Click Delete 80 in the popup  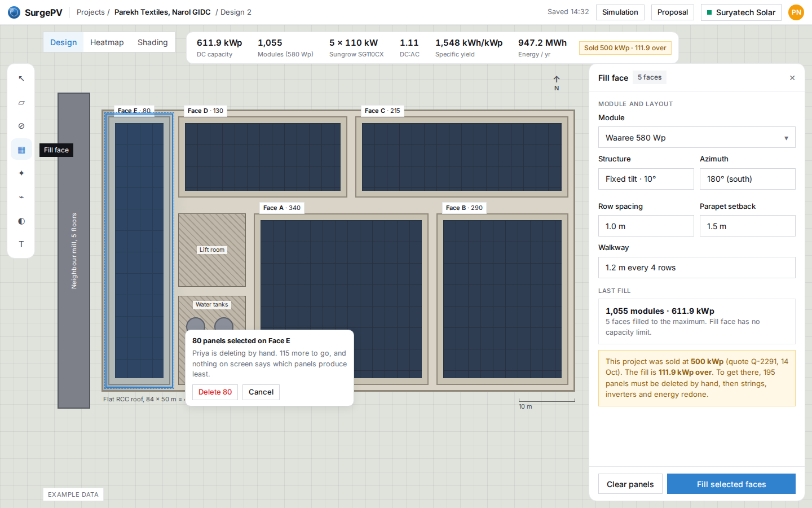point(215,392)
